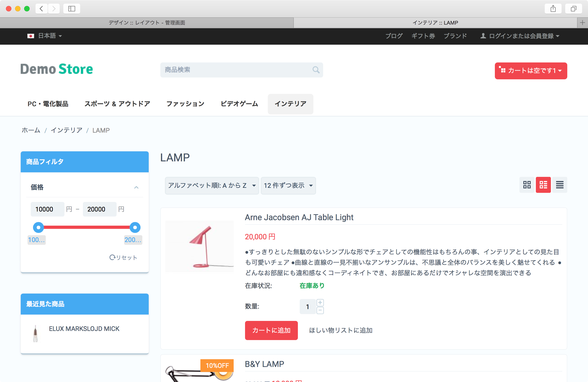
Task: Click the left price slider handle
Action: coord(38,227)
